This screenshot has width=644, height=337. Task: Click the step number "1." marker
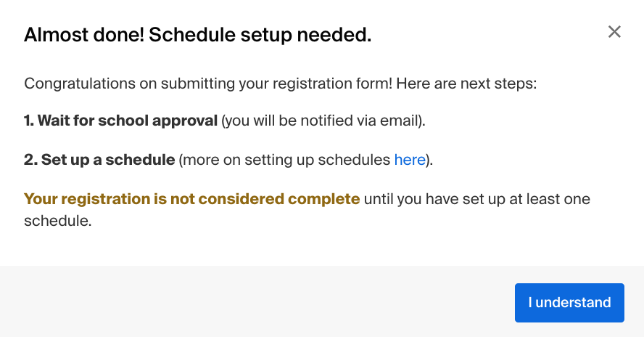tap(29, 121)
